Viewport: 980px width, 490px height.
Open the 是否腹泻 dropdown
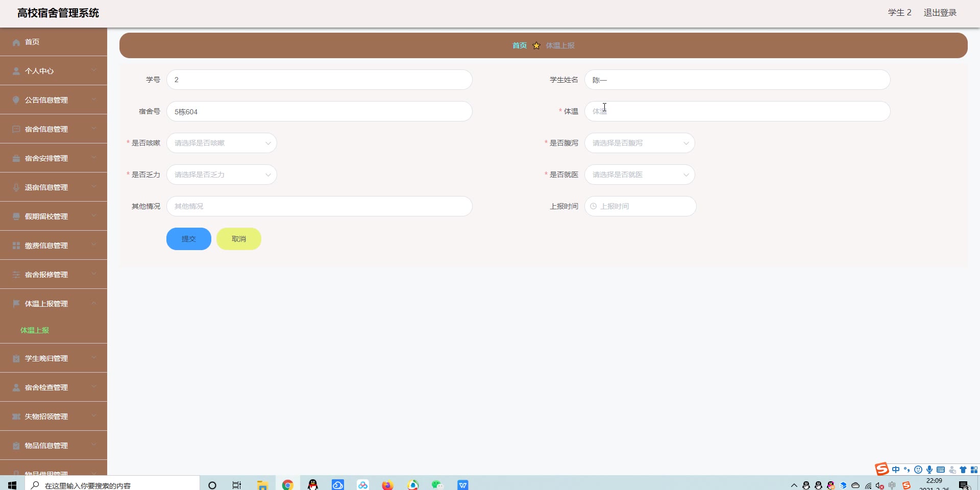[x=640, y=143]
